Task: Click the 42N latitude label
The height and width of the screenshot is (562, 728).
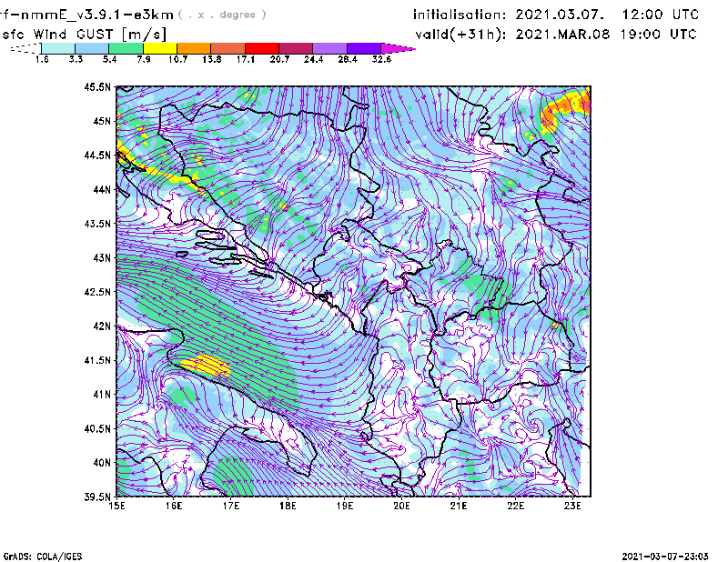Action: pyautogui.click(x=102, y=326)
